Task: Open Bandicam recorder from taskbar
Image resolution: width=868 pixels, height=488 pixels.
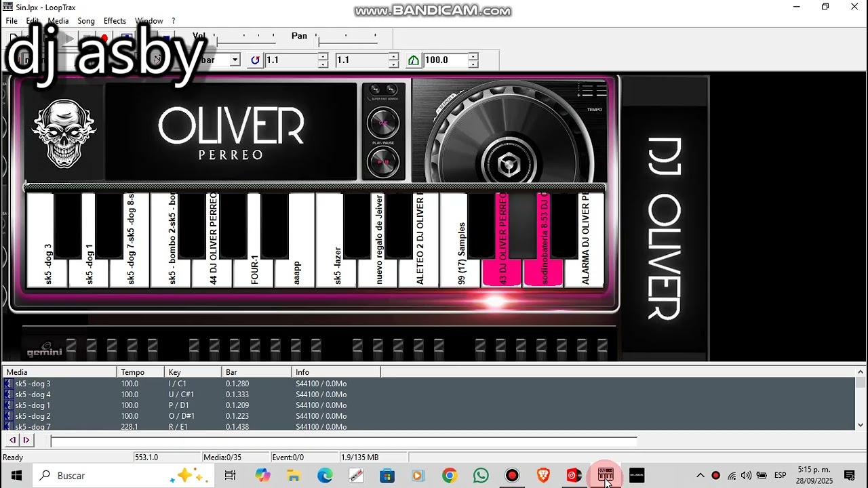Action: [512, 476]
